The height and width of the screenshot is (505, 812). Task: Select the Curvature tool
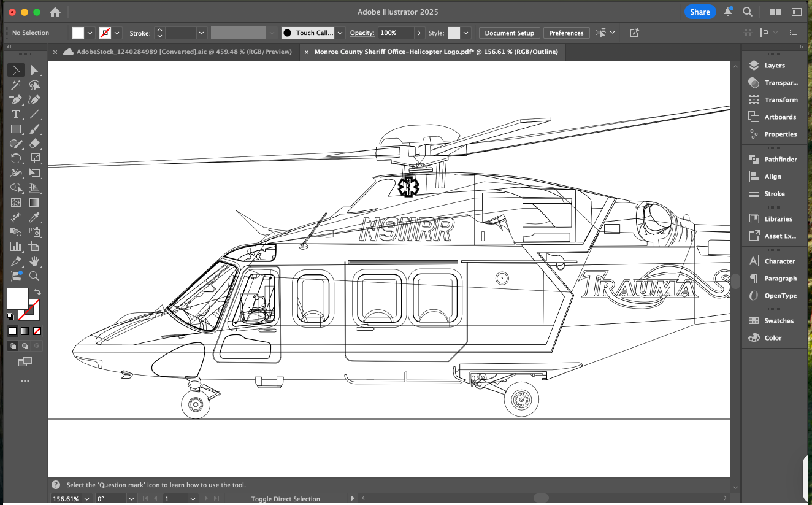click(34, 100)
